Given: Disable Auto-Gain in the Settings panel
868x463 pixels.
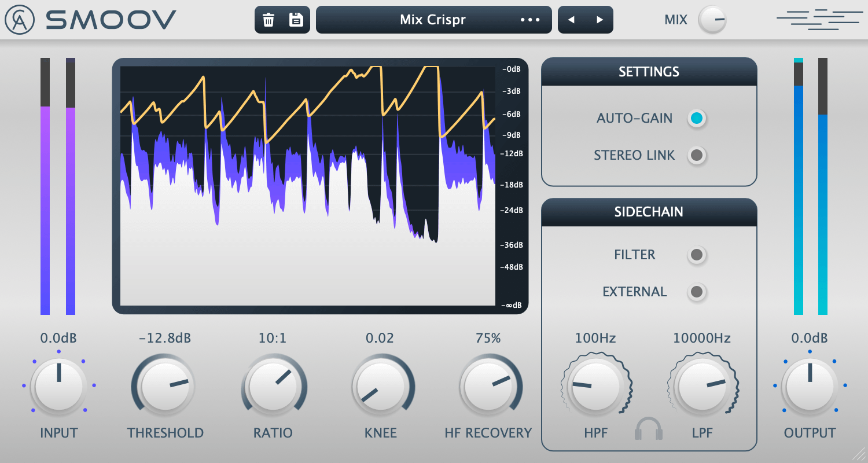Looking at the screenshot, I should [697, 118].
